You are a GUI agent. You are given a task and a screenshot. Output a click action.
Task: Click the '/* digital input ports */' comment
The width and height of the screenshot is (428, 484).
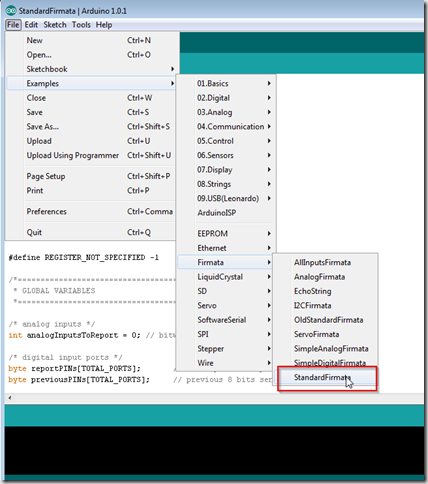[x=65, y=357]
